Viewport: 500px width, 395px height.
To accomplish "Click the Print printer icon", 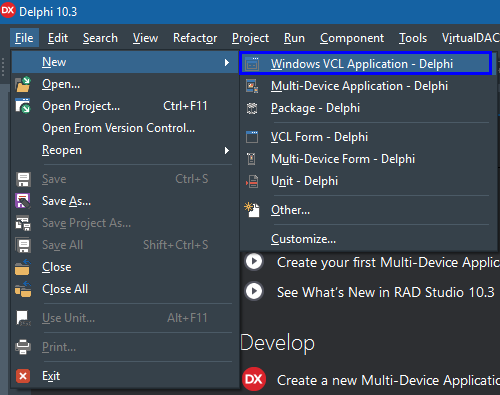I will tap(23, 347).
